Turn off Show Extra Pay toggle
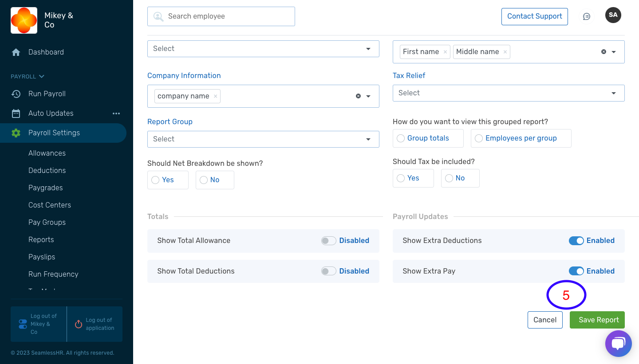 576,271
